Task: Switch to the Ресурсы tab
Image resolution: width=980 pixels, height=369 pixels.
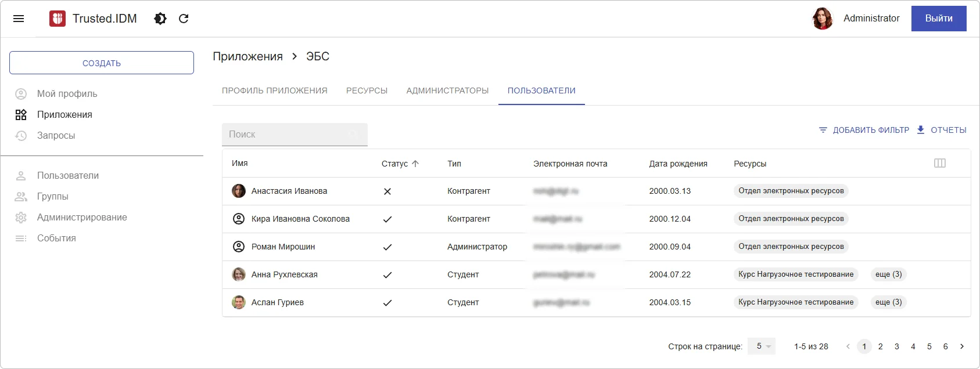Action: click(x=367, y=91)
